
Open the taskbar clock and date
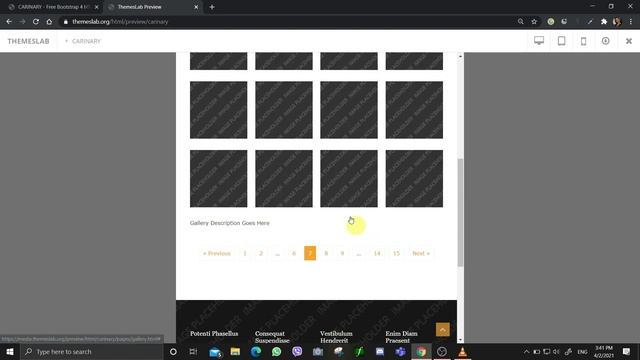click(x=604, y=351)
